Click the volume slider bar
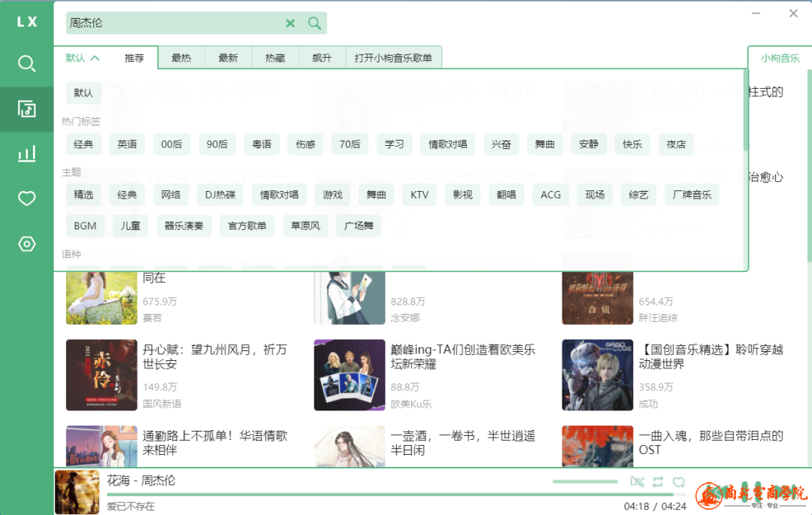Image resolution: width=812 pixels, height=515 pixels. pos(585,481)
